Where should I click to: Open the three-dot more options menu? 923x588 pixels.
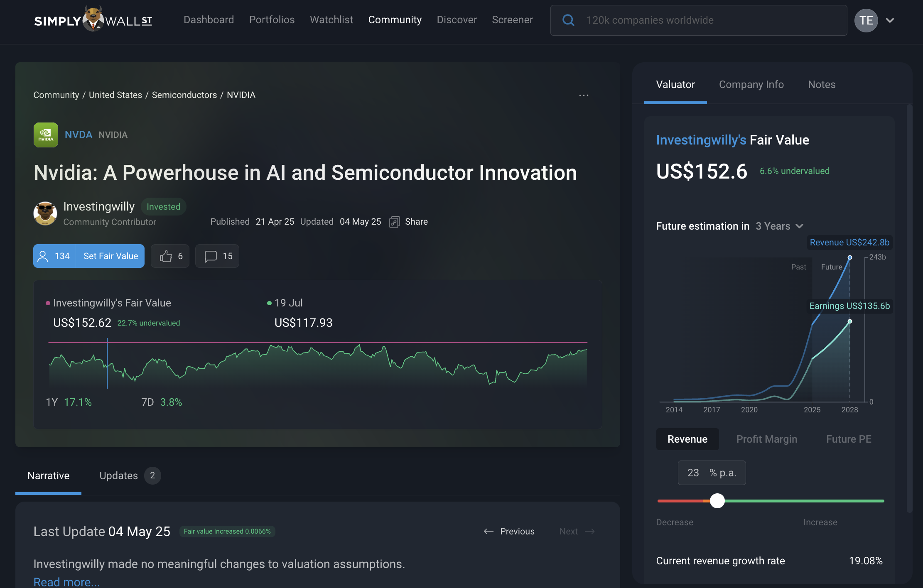coord(584,95)
